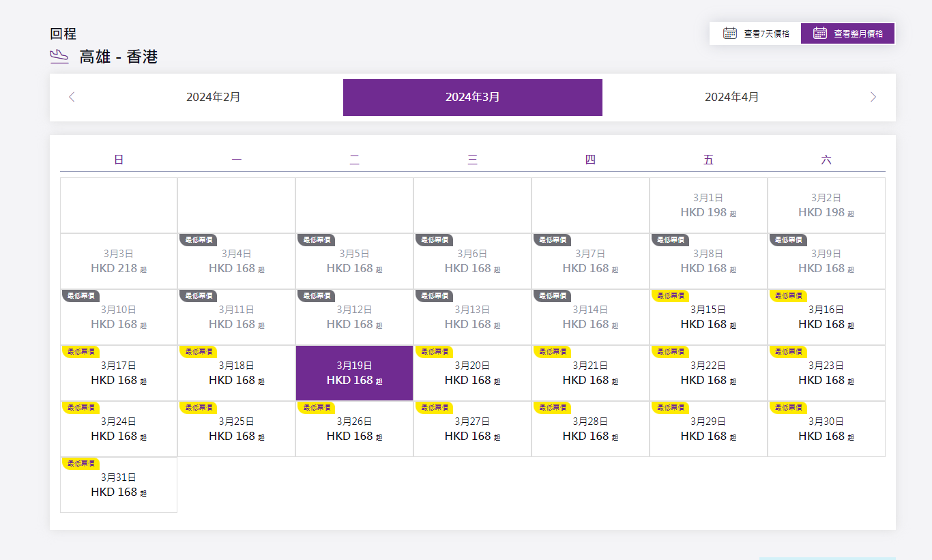This screenshot has width=932, height=560.
Task: Click the airplane landing icon beside 高雄 - 香港
Action: click(x=59, y=57)
